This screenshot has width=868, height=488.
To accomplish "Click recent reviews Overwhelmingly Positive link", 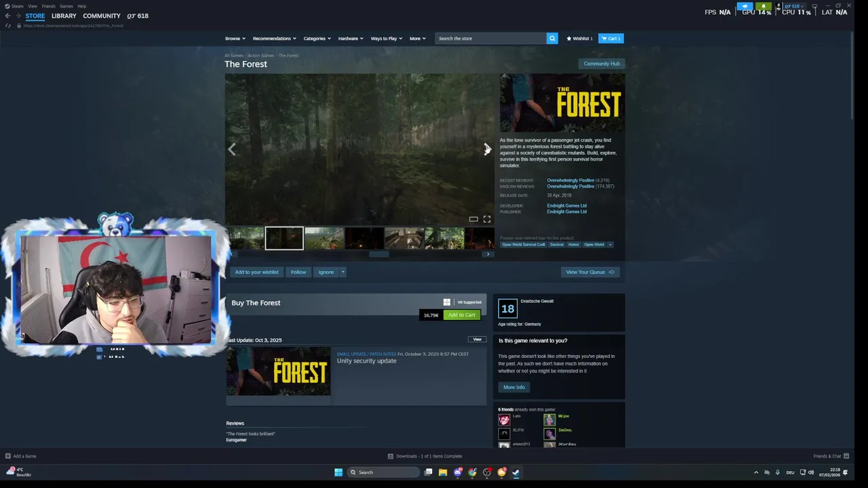I will pos(570,181).
